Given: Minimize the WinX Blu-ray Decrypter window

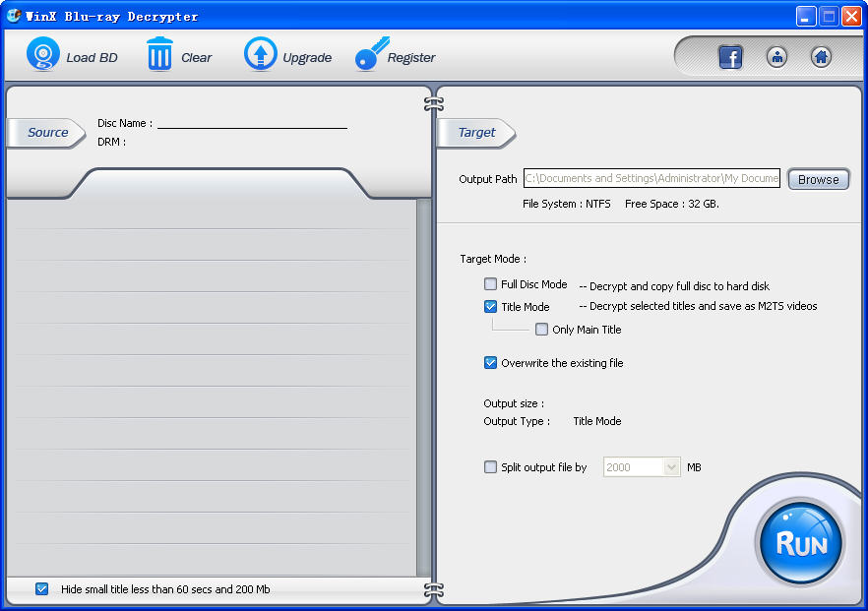Looking at the screenshot, I should click(806, 16).
